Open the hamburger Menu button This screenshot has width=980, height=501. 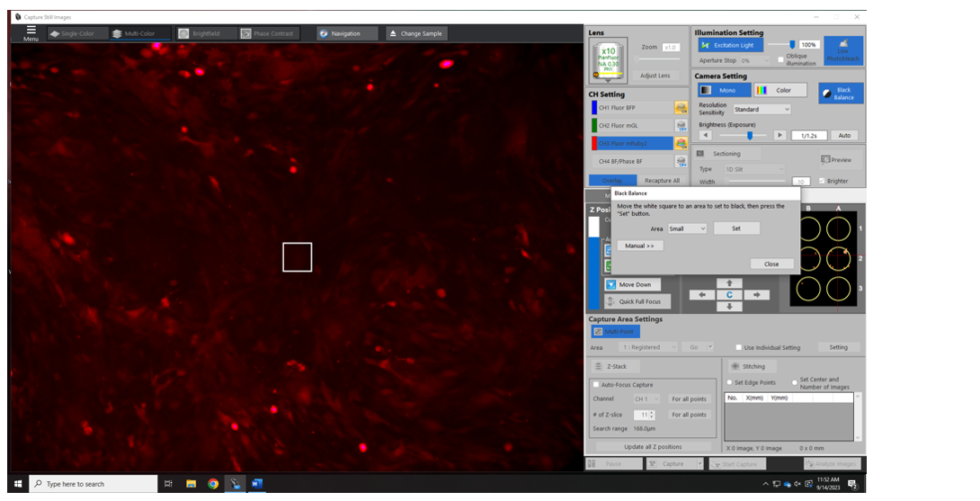coord(31,33)
